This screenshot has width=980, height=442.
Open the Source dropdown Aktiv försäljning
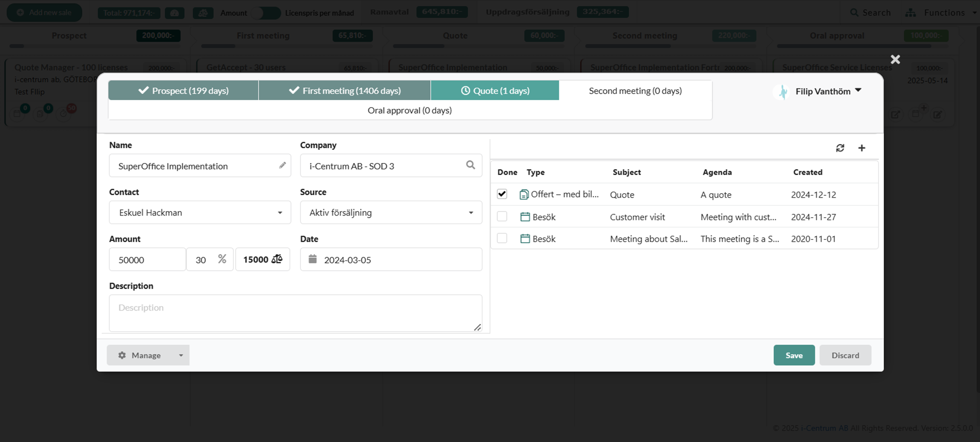[x=391, y=212]
